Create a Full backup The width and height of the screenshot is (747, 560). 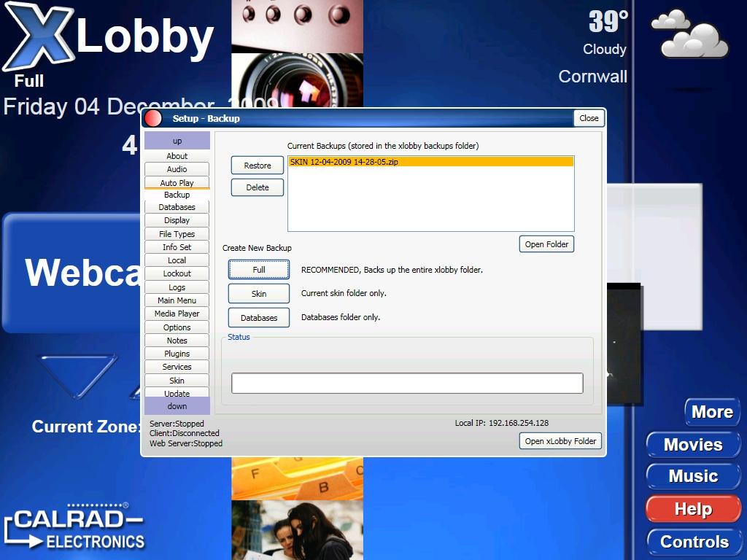tap(259, 270)
